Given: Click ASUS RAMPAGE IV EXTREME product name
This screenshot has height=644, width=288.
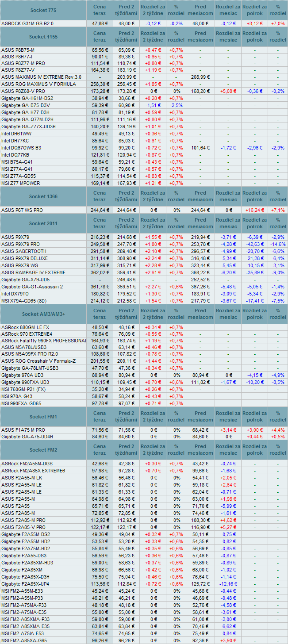Looking at the screenshot, I should pos(34,272).
